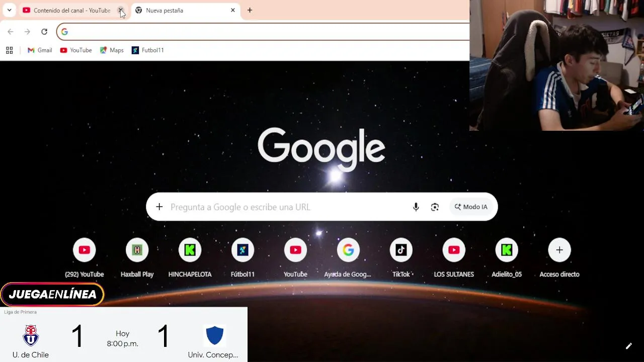
Task: Close the Nueva pestaña tab
Action: point(233,10)
